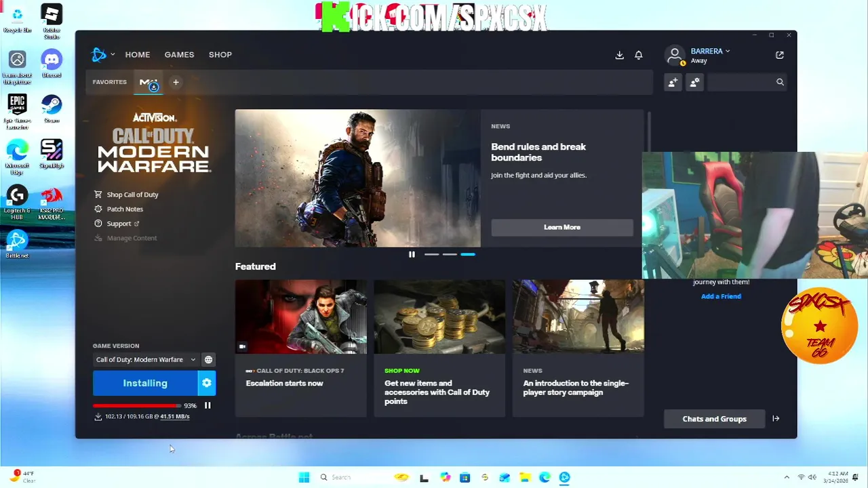Collapse the Chats and Groups panel arrow
Screen dimensions: 868x488
tap(776, 419)
